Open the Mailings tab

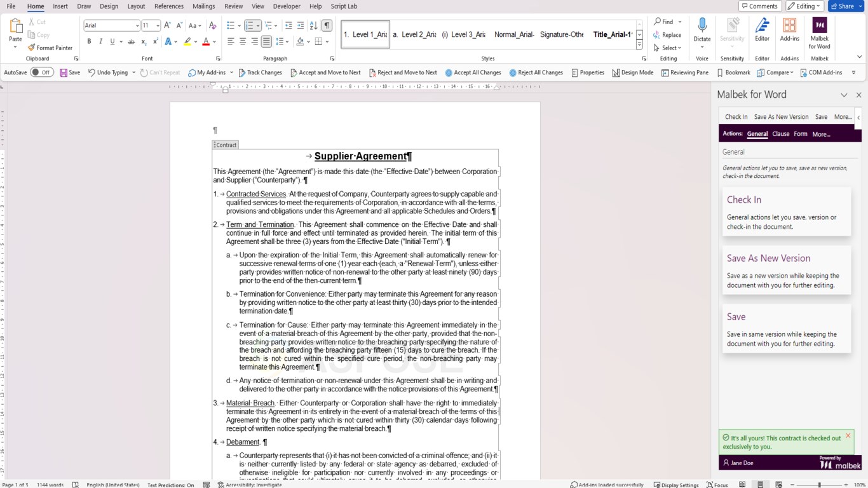point(204,6)
